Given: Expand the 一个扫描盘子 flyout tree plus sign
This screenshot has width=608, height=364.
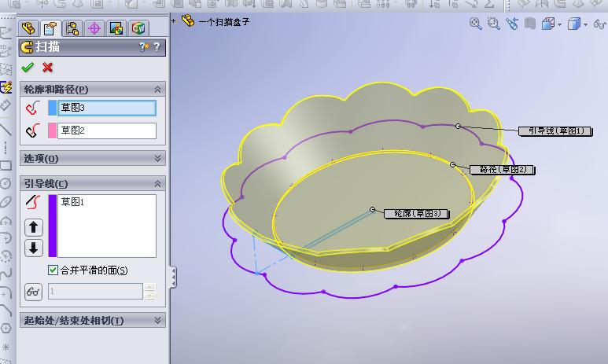Looking at the screenshot, I should tap(174, 21).
